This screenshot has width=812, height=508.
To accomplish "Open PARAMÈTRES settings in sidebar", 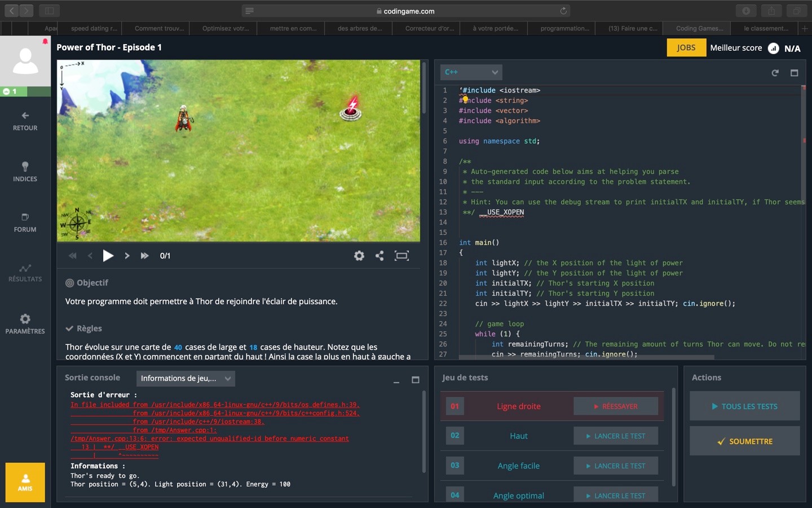I will pos(25,325).
